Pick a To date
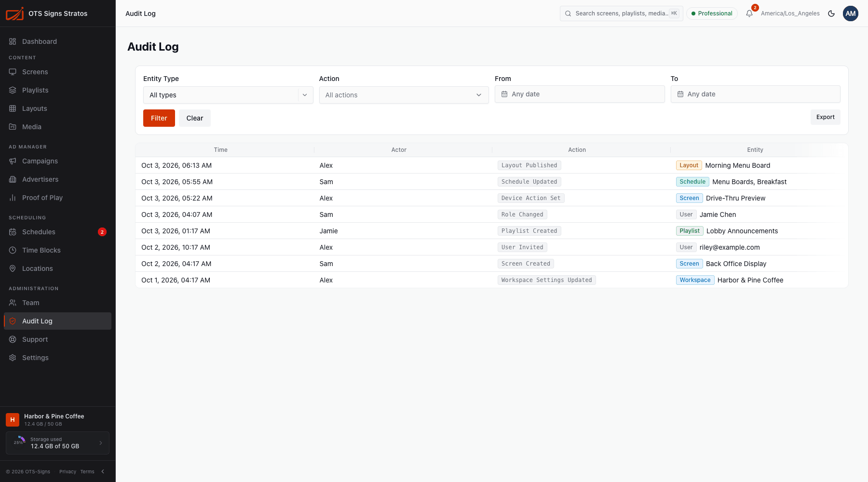868x482 pixels. 755,94
